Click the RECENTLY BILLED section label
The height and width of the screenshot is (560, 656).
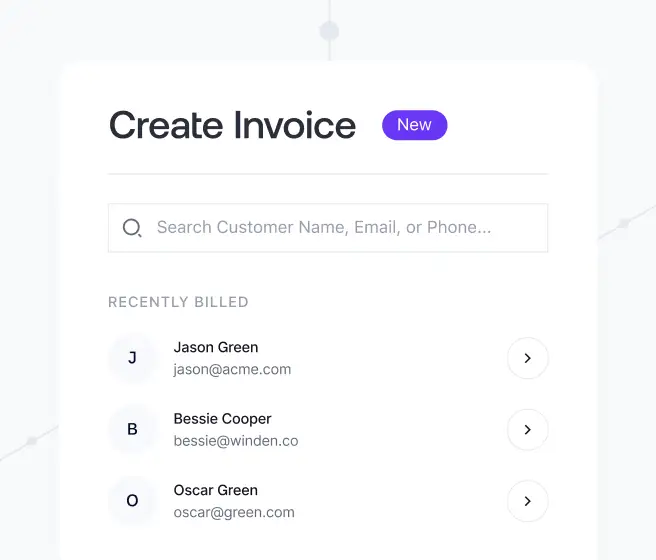pos(178,302)
